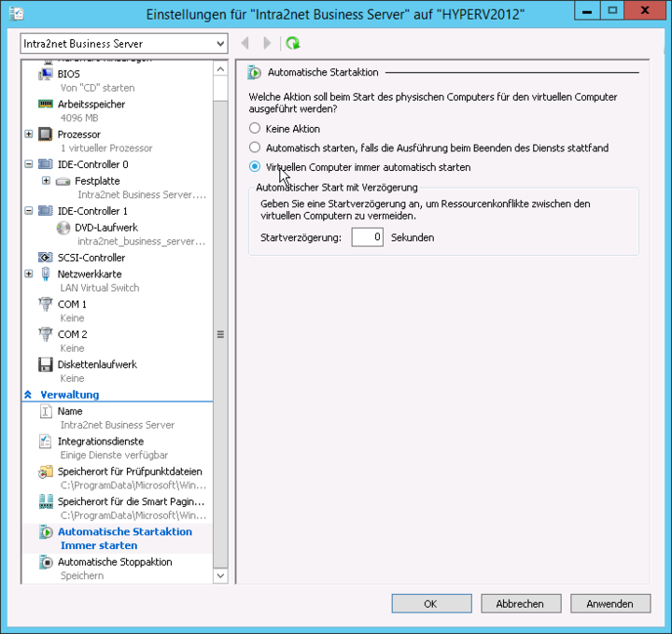Click the BIOS computer icon
Image resolution: width=672 pixels, height=634 pixels.
click(46, 74)
